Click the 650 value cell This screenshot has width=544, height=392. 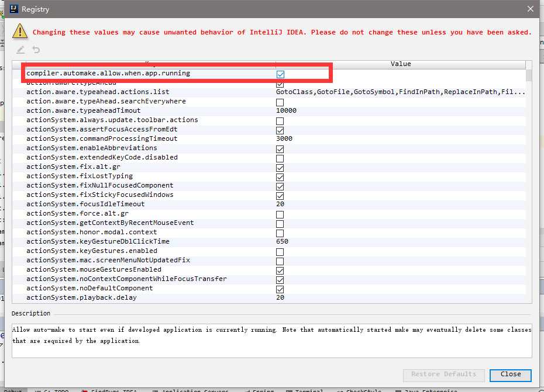(282, 242)
